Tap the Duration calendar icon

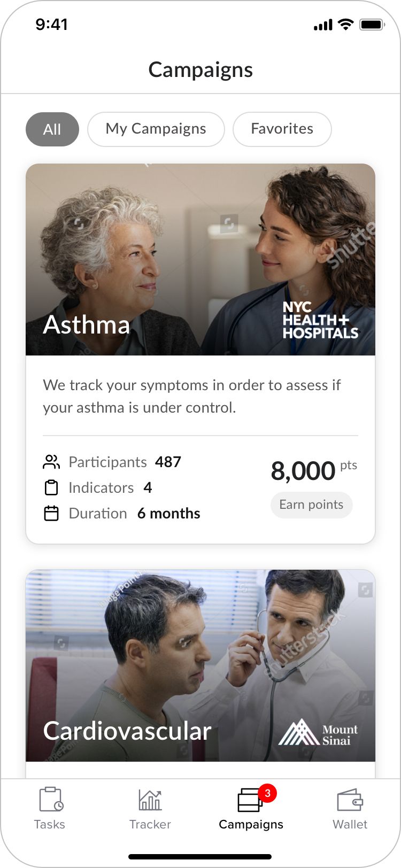click(51, 513)
